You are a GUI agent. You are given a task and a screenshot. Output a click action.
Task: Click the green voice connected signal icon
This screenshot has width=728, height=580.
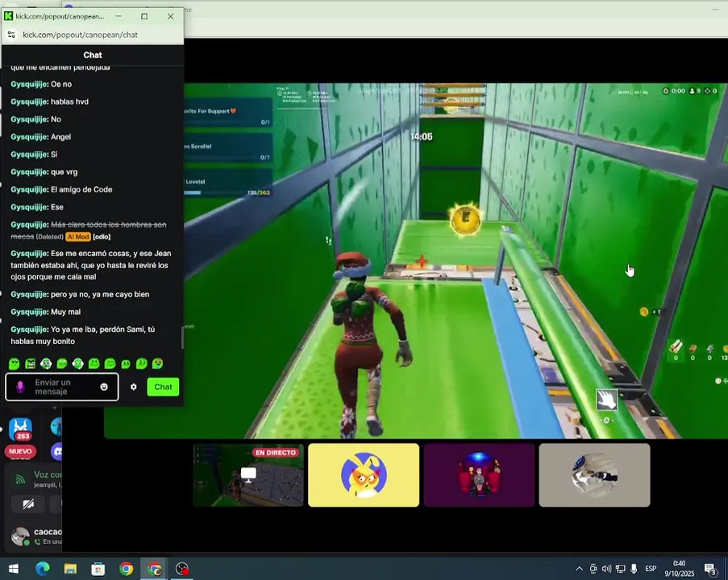click(20, 480)
